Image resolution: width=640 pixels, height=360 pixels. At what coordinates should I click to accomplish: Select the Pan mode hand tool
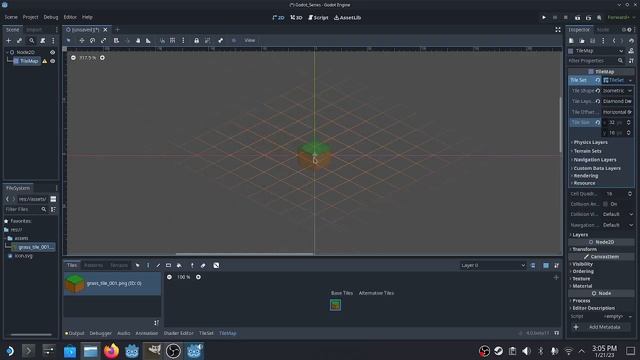138,40
